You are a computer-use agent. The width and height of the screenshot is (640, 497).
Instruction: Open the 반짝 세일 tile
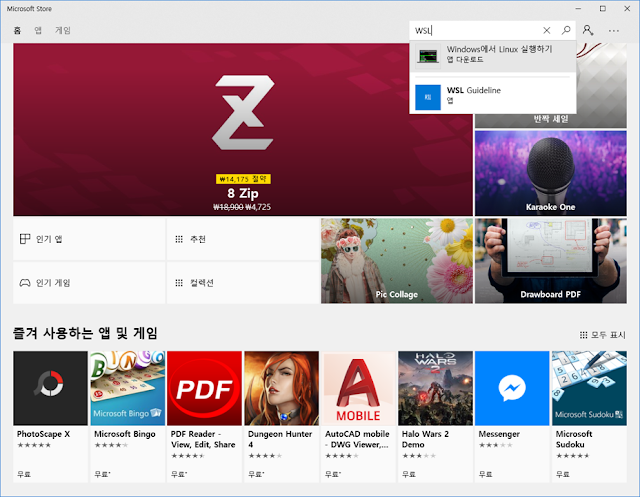coord(551,119)
